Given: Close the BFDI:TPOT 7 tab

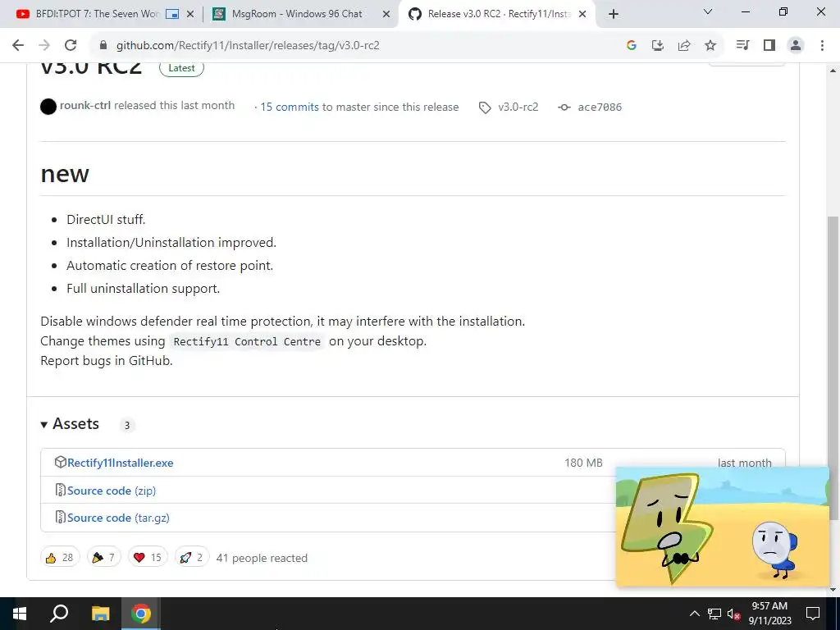Looking at the screenshot, I should (x=190, y=15).
